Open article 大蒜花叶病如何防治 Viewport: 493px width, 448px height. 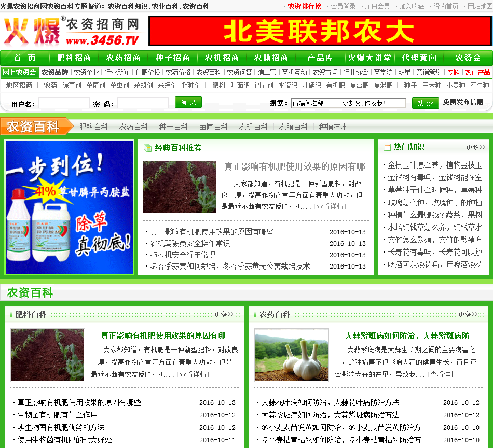click(x=330, y=402)
